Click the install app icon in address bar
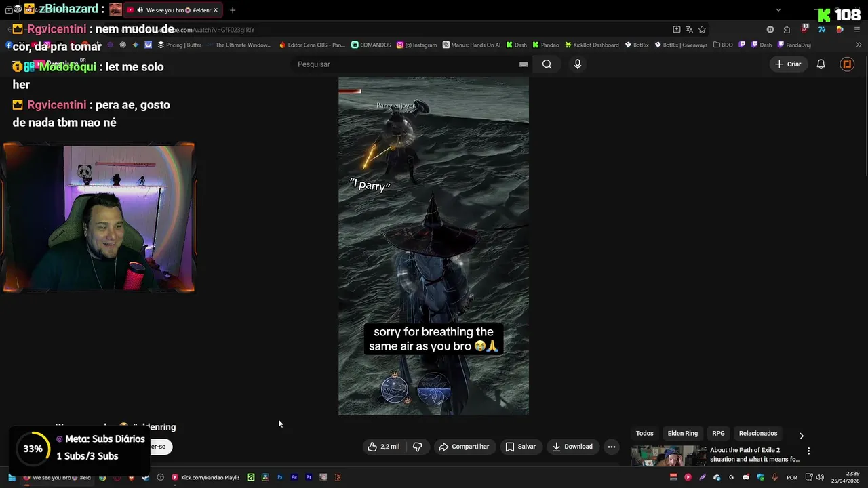This screenshot has width=868, height=488. tap(676, 30)
